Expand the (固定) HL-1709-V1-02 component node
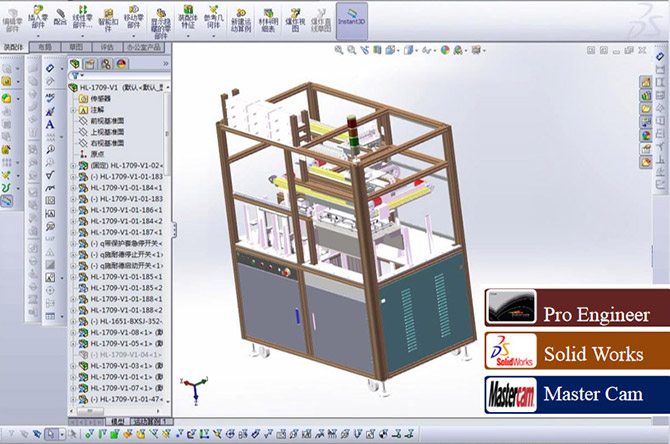Image resolution: width=670 pixels, height=444 pixels. coord(72,164)
